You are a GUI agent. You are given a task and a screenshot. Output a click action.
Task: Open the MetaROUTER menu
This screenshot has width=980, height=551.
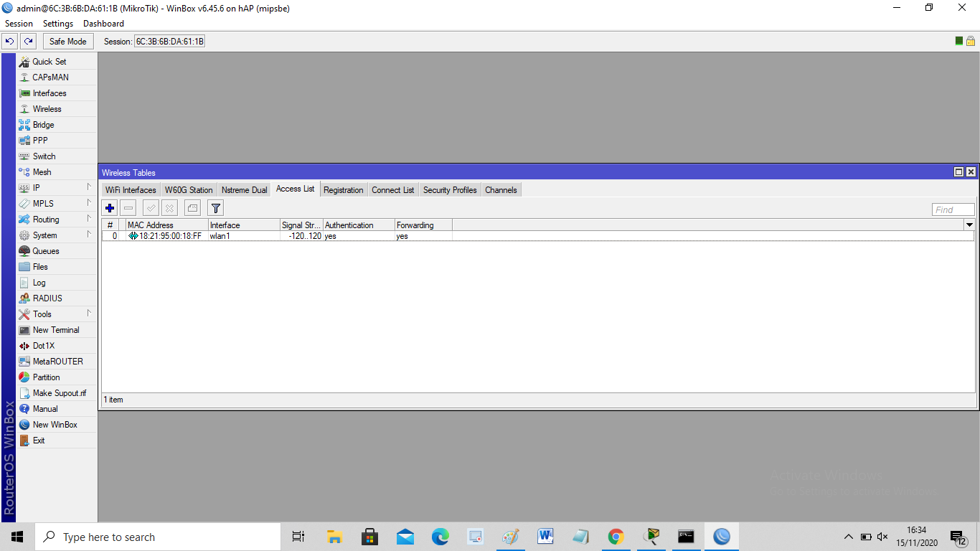pyautogui.click(x=56, y=362)
